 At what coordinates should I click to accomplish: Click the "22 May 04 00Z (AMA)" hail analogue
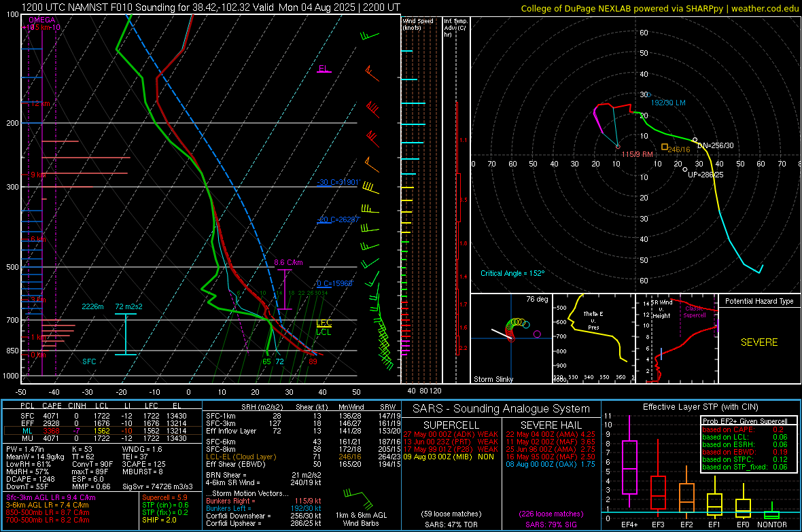pos(542,434)
